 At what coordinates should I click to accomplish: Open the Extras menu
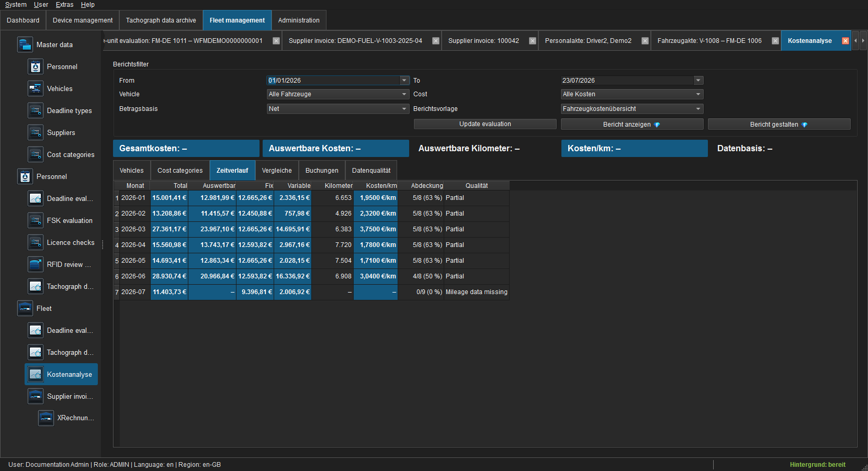64,5
